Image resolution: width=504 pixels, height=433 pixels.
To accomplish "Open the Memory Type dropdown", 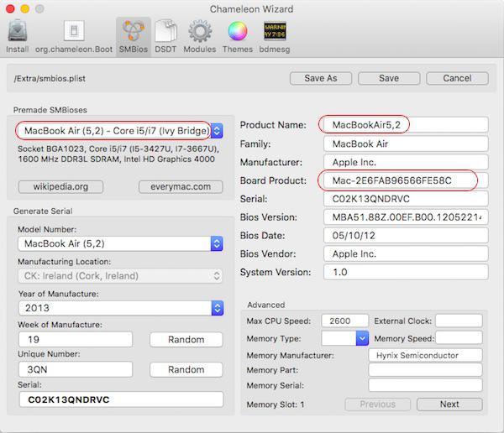I will pos(362,338).
